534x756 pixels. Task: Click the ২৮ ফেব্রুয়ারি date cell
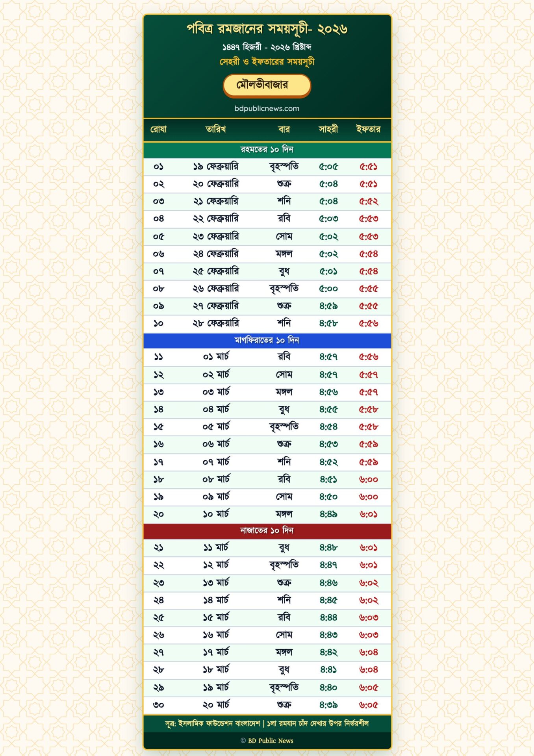pyautogui.click(x=215, y=323)
